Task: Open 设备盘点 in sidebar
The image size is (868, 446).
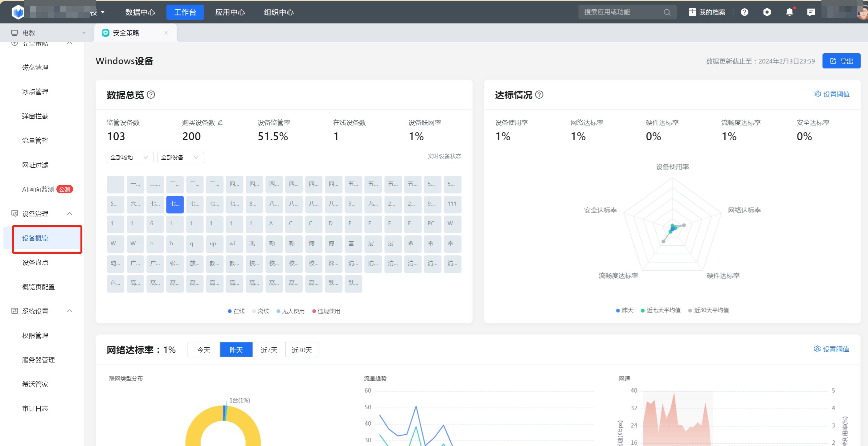Action: [x=35, y=262]
